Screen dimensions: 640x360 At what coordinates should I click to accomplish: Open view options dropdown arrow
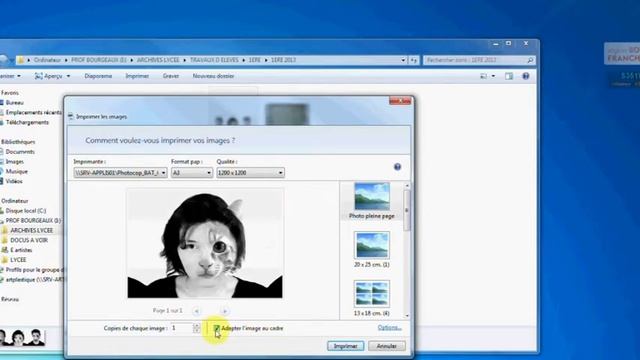pyautogui.click(x=493, y=76)
